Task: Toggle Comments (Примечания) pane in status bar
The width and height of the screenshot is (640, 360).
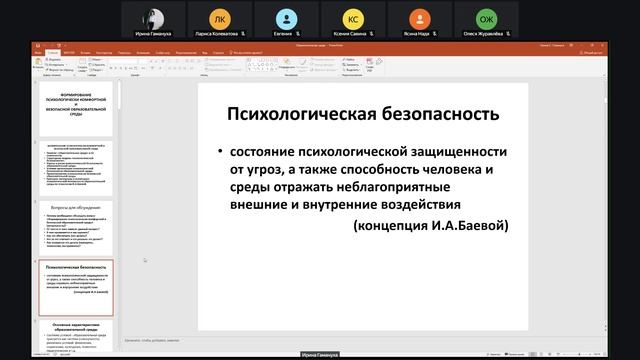Action: [515, 354]
